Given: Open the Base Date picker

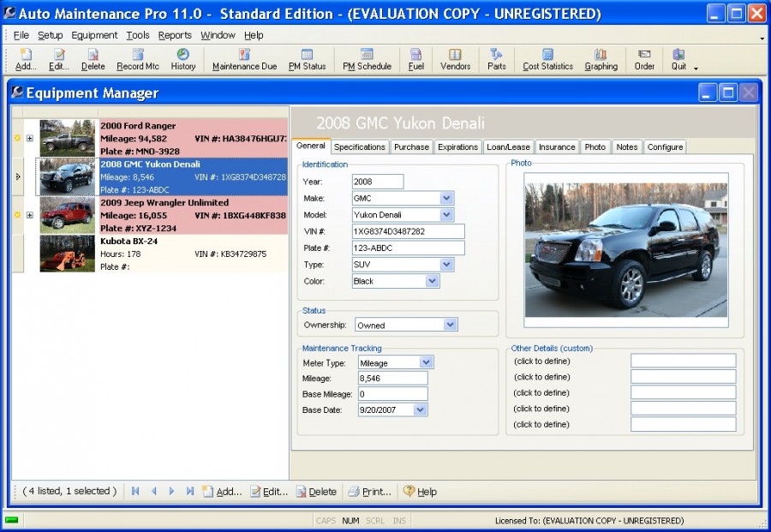Looking at the screenshot, I should click(421, 409).
